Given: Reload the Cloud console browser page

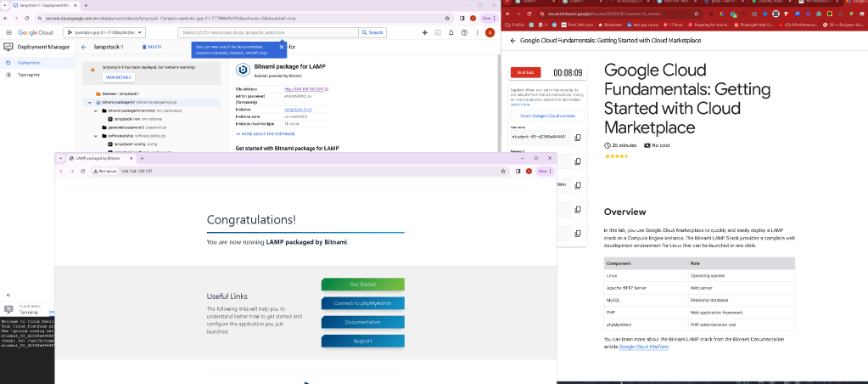Looking at the screenshot, I should click(26, 19).
